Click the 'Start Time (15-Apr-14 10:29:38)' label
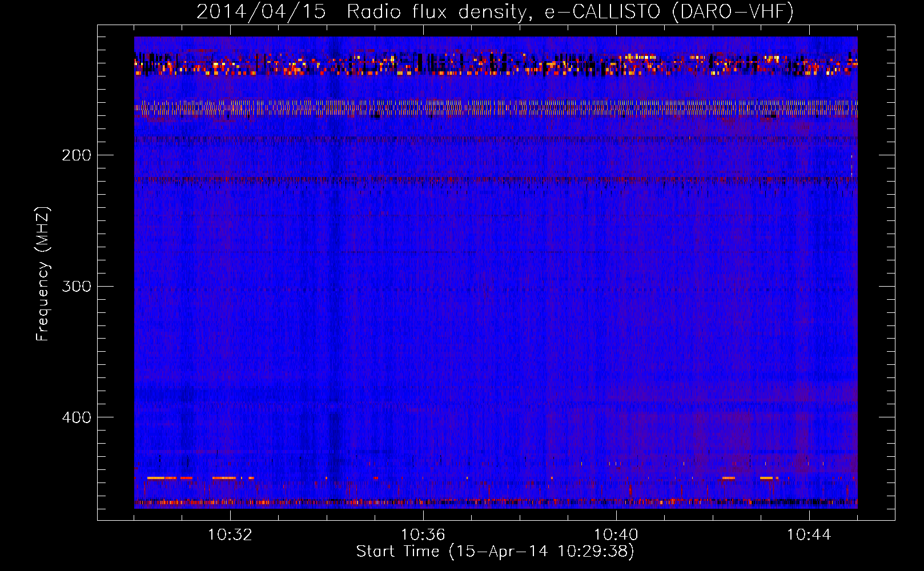The width and height of the screenshot is (924, 571). [x=495, y=552]
